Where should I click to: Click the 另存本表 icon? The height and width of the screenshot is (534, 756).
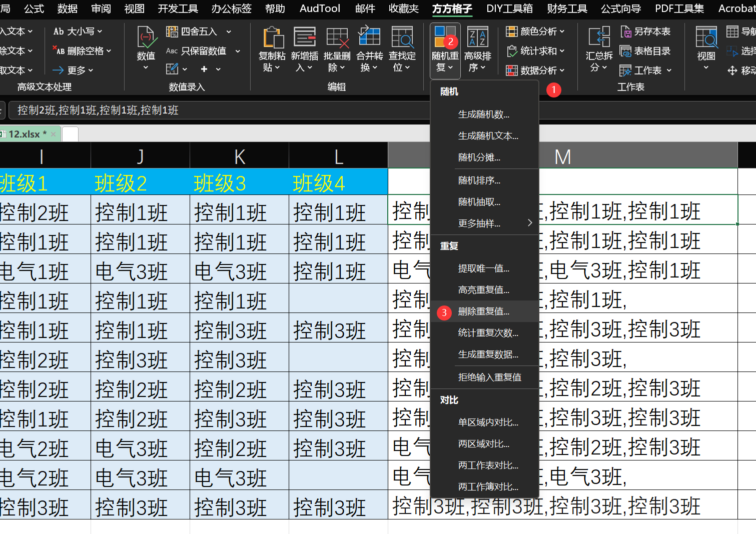point(626,31)
